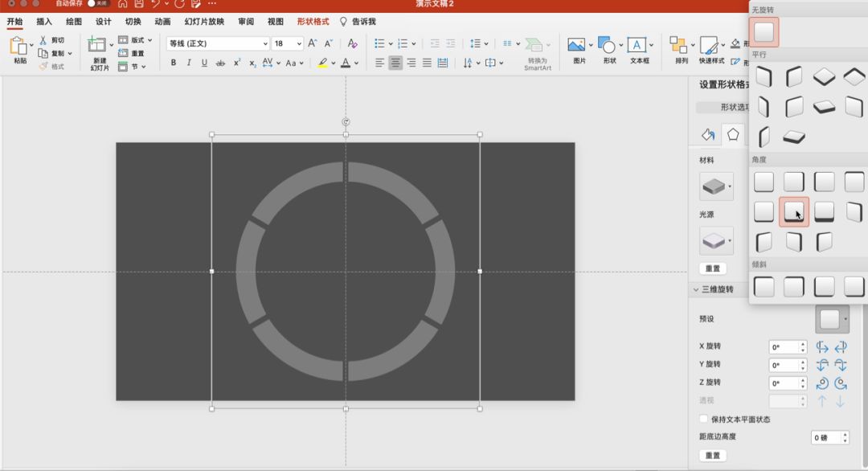Open the 幻灯片放映 ribbon tab

pos(204,22)
